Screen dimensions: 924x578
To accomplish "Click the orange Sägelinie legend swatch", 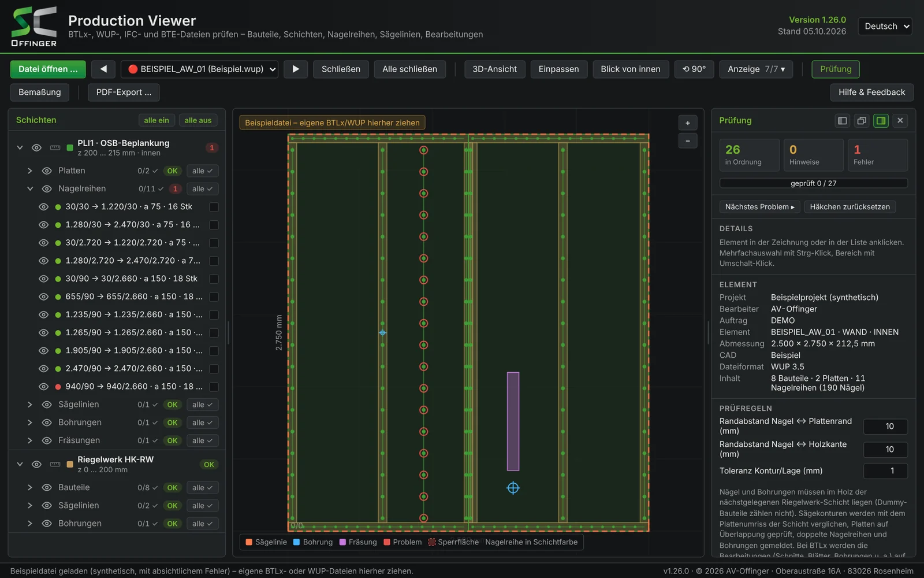I will pyautogui.click(x=249, y=542).
